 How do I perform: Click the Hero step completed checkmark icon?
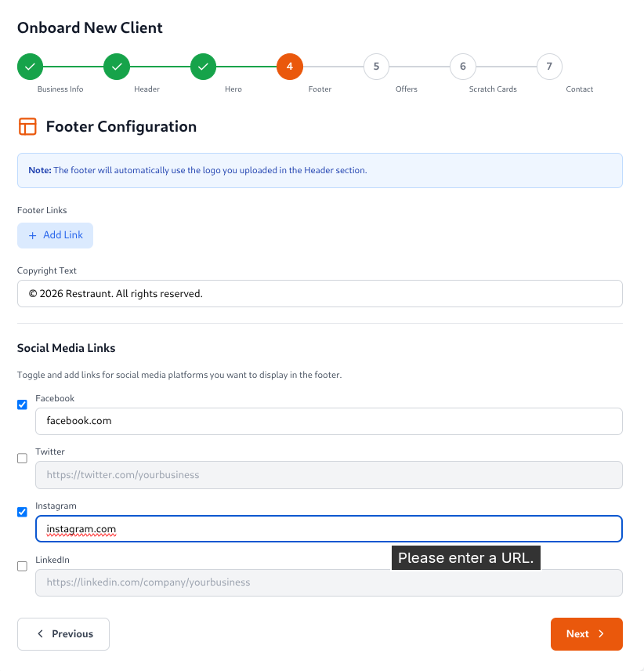click(203, 67)
